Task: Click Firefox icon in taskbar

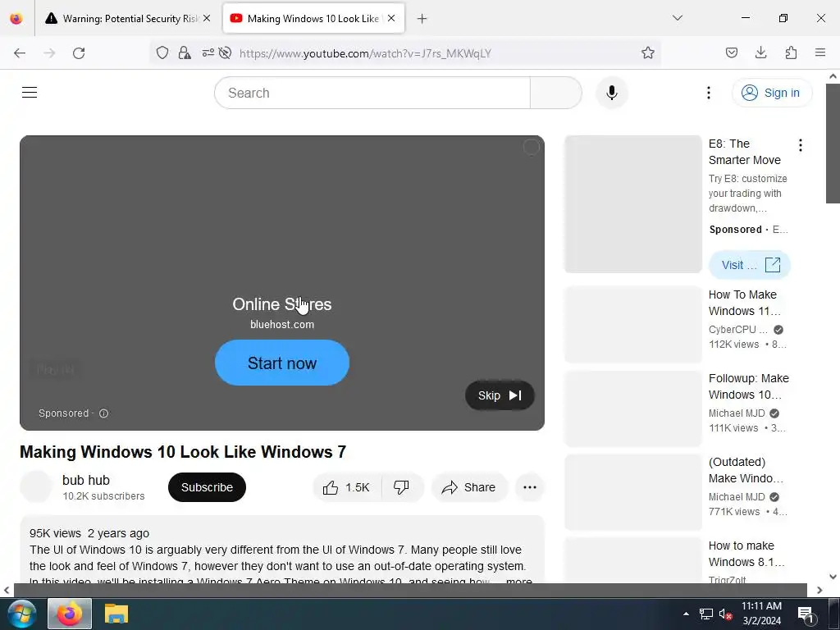Action: [70, 614]
